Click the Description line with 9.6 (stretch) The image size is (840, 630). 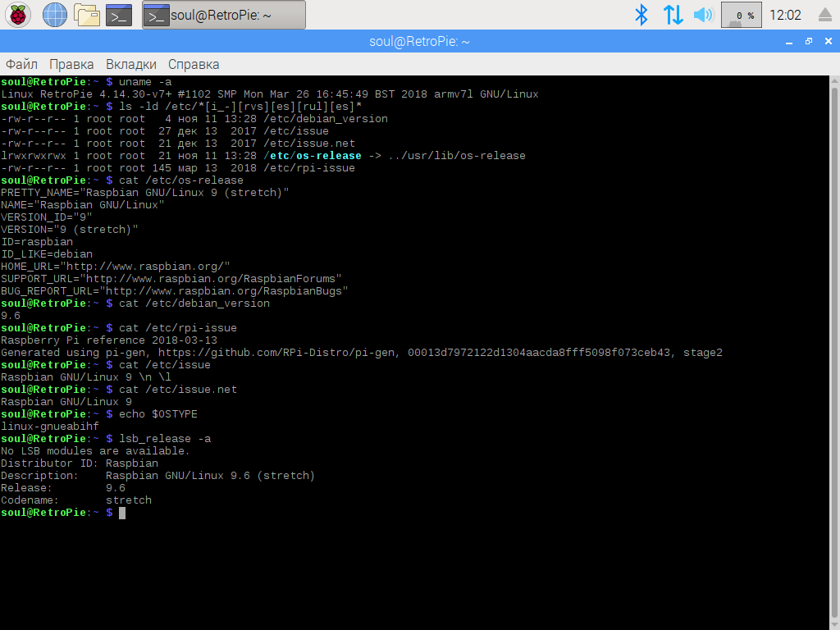(x=158, y=477)
